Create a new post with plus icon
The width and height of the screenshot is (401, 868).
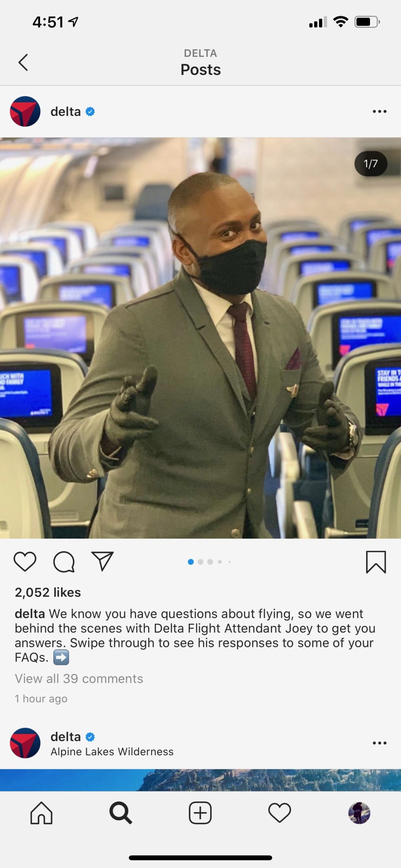tap(200, 813)
